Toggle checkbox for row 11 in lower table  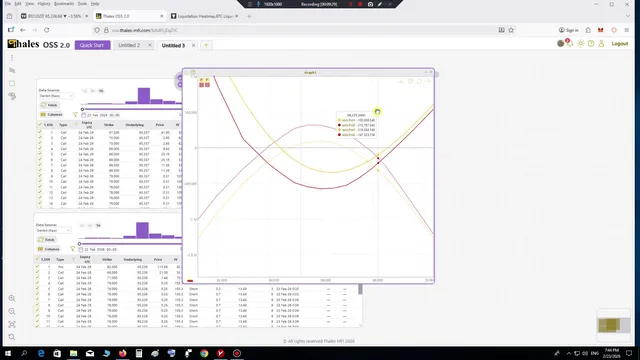(37, 321)
